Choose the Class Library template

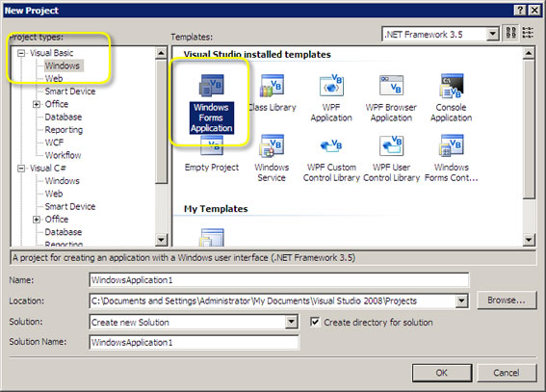272,92
